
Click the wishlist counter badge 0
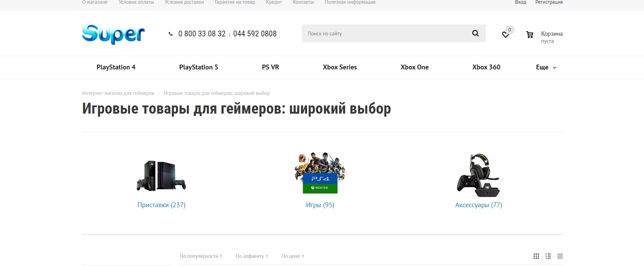(x=509, y=30)
